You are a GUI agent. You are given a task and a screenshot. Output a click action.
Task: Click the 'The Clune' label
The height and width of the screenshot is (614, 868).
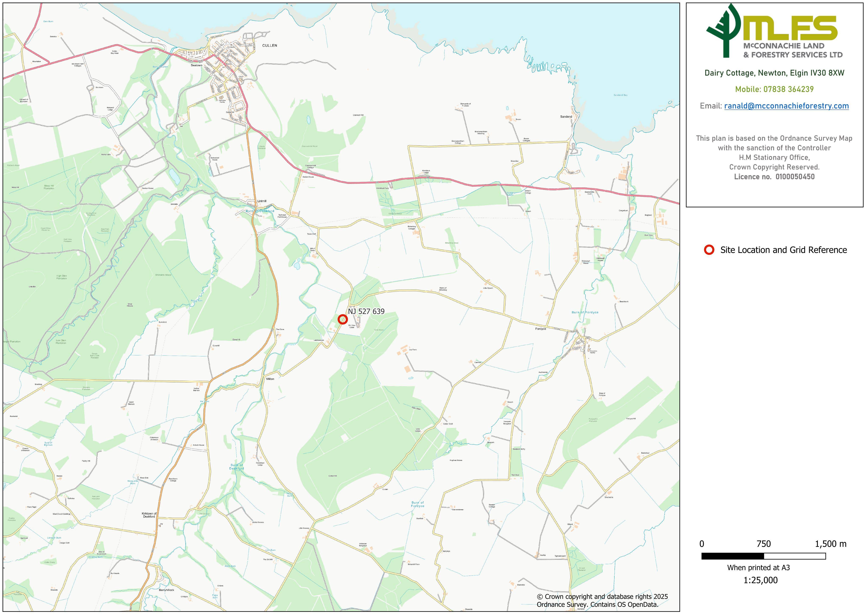(280, 329)
